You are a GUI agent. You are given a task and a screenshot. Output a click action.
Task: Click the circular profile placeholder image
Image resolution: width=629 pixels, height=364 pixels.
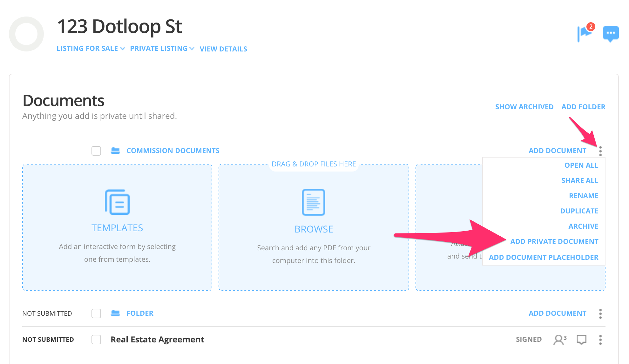(x=26, y=34)
